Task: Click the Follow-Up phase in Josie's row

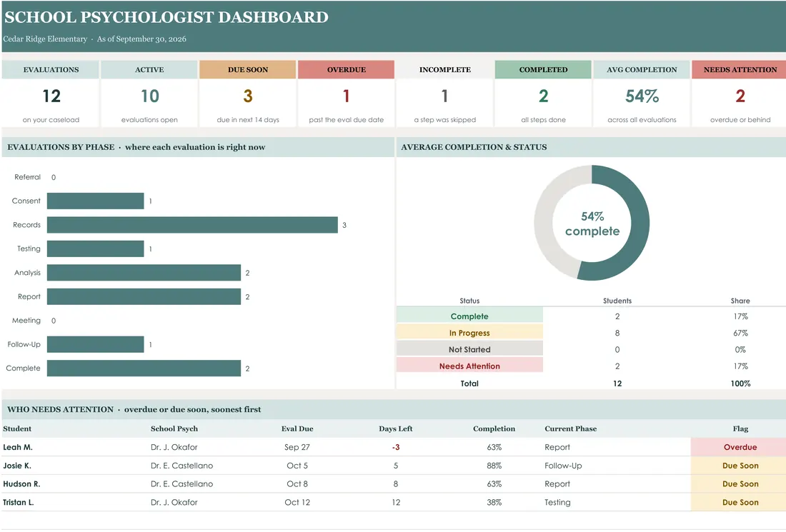Action: click(x=563, y=466)
